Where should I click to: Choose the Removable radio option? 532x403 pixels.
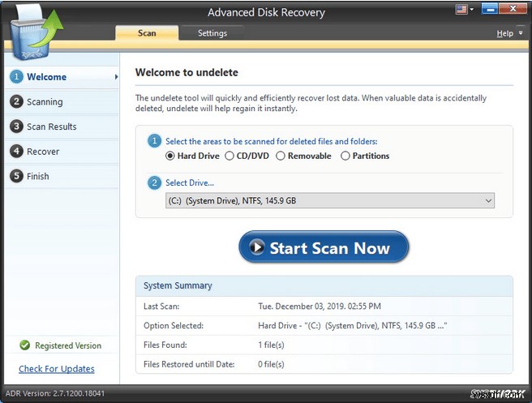281,156
